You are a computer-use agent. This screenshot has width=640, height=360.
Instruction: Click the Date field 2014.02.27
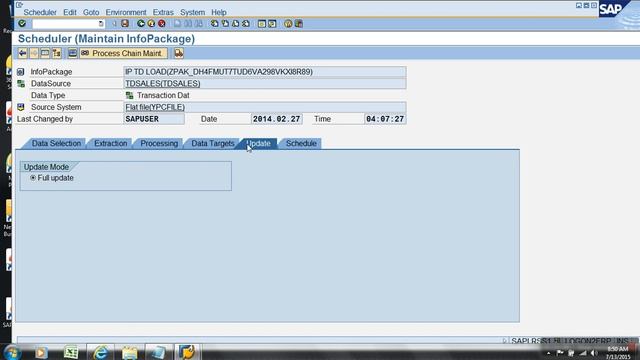pos(276,119)
